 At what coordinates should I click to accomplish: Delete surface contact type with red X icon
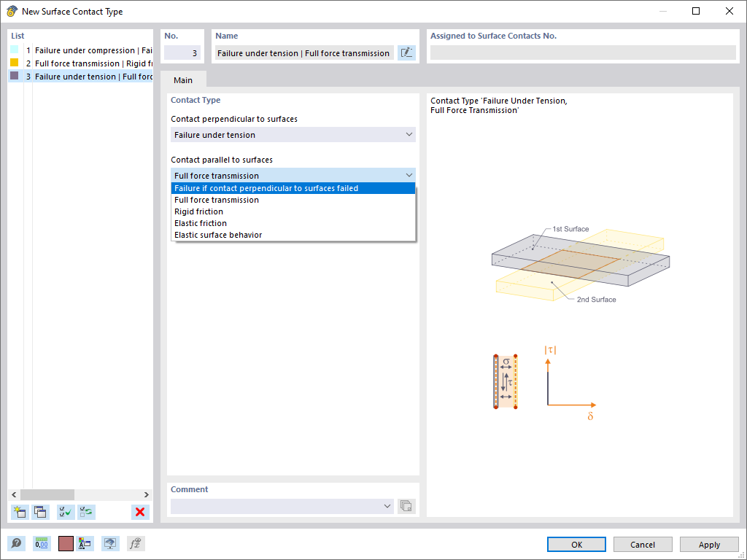point(140,512)
